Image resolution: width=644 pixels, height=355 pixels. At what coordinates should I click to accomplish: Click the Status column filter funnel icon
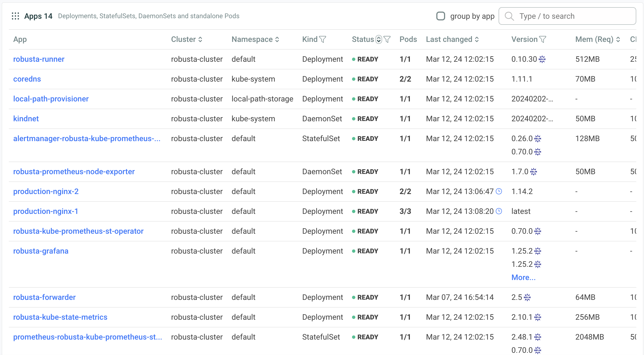tap(387, 39)
